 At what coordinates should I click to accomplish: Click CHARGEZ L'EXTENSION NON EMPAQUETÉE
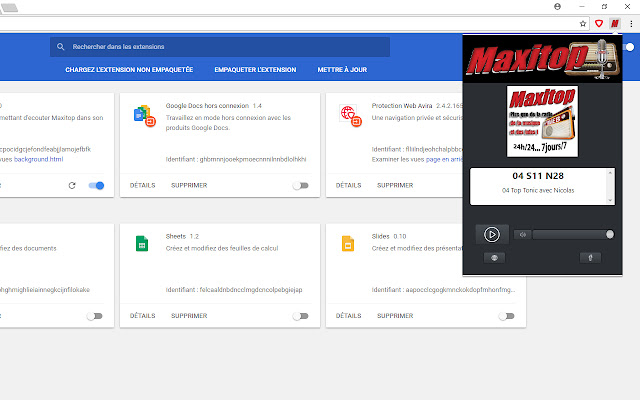pyautogui.click(x=129, y=70)
